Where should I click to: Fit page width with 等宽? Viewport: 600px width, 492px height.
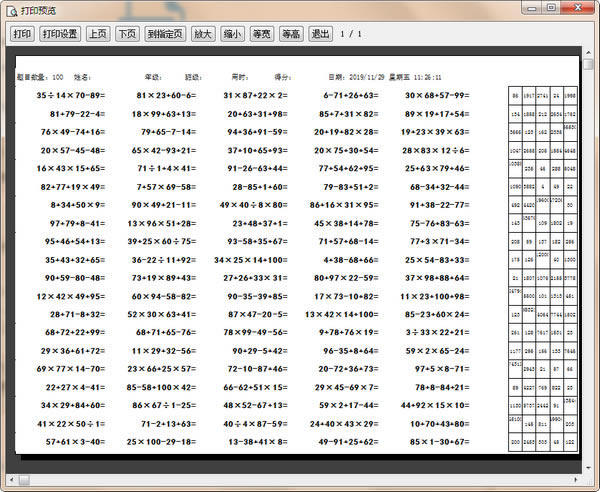(x=262, y=33)
